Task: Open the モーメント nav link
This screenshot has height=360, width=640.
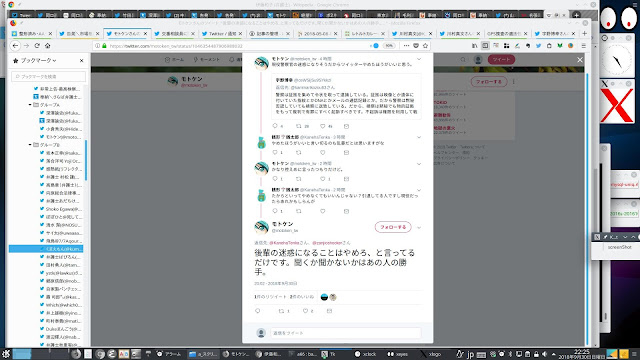Action: (x=207, y=60)
